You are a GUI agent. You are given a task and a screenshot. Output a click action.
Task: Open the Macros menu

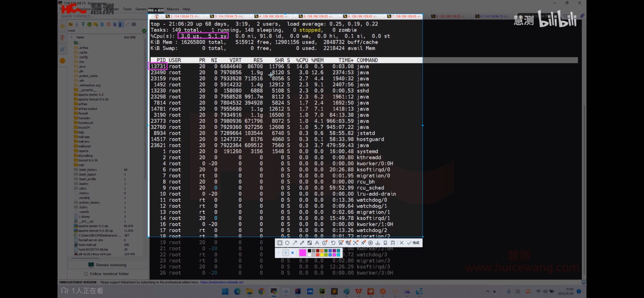tap(173, 9)
